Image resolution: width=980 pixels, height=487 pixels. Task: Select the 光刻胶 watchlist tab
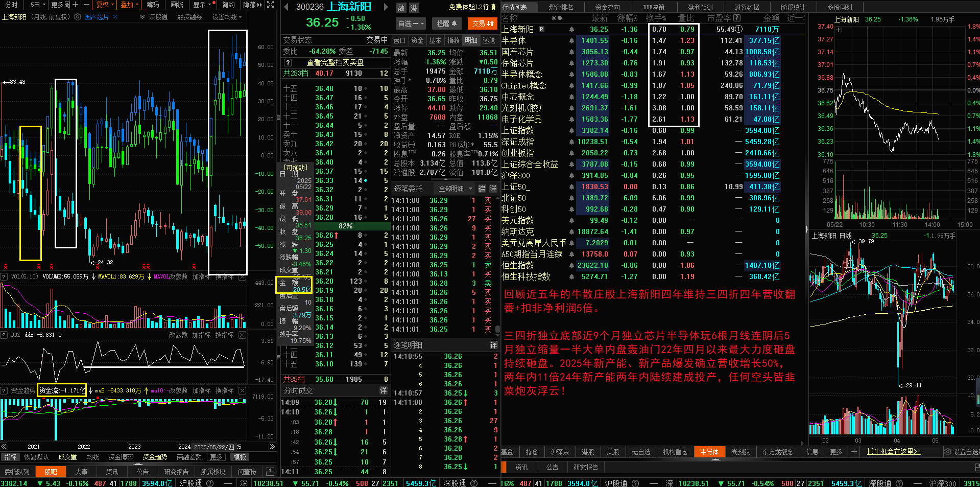(740, 452)
